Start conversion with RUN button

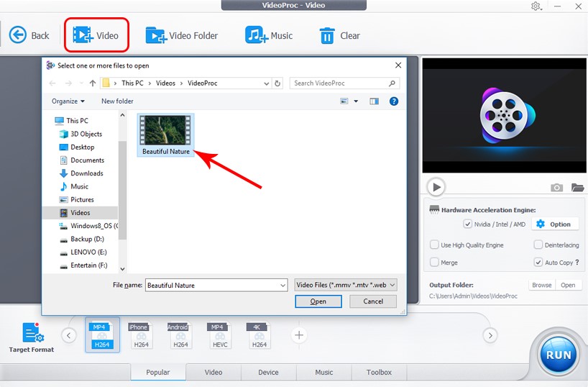pos(559,355)
